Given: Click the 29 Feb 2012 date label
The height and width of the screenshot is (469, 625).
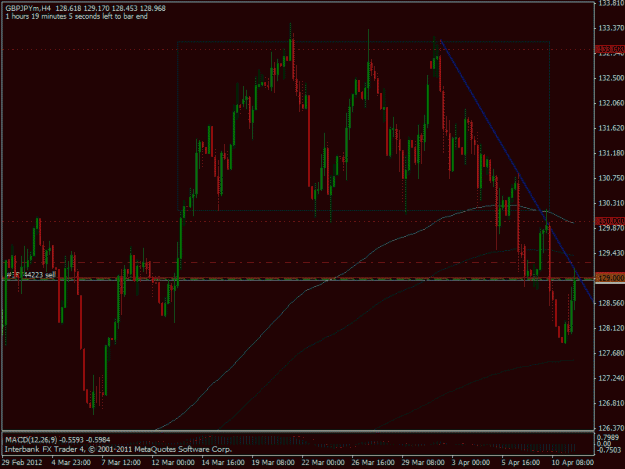Looking at the screenshot, I should click(22, 463).
